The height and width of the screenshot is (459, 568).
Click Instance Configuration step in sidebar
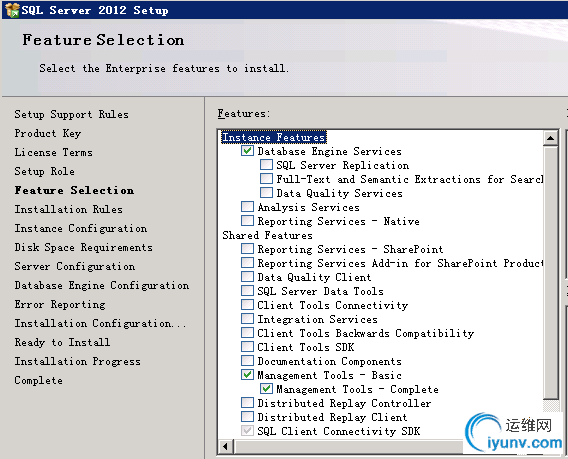click(81, 228)
